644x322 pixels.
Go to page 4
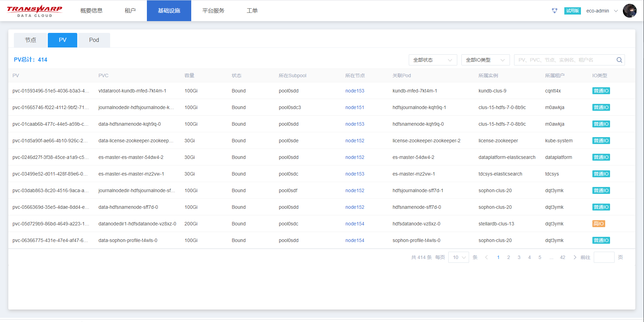tap(529, 257)
